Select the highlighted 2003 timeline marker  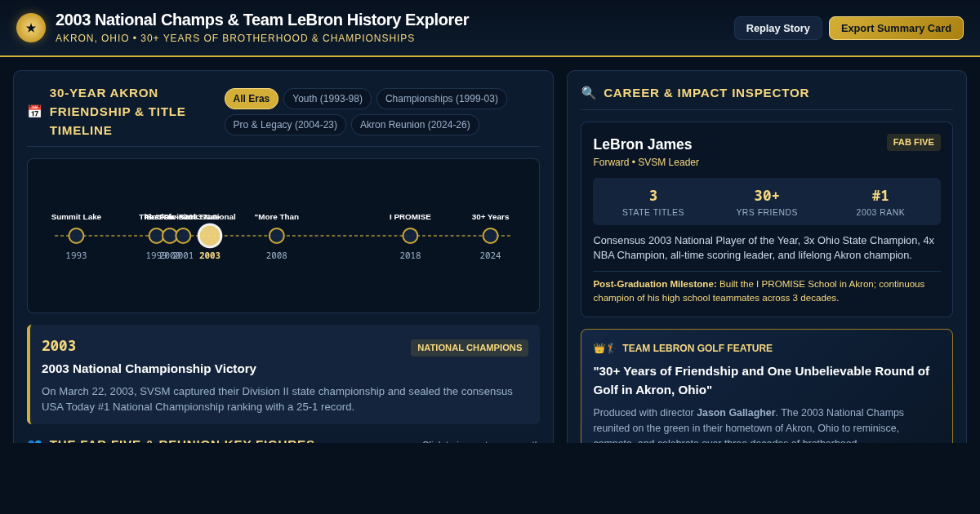[210, 236]
